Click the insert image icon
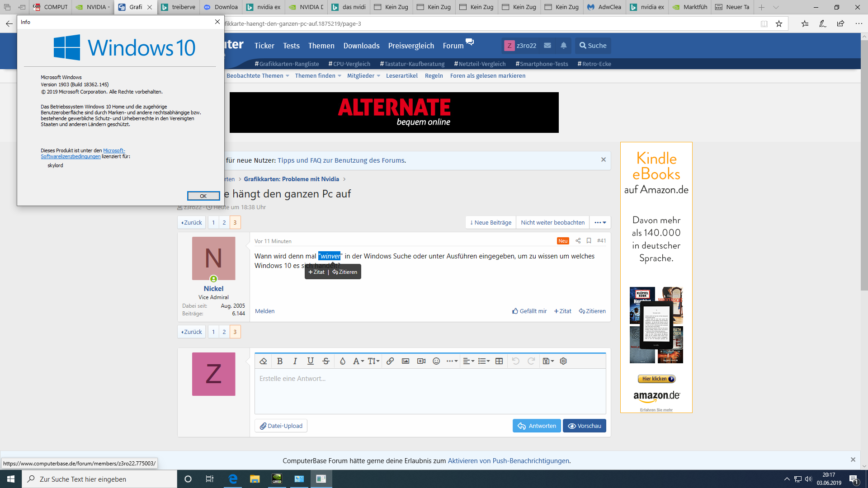 tap(406, 361)
